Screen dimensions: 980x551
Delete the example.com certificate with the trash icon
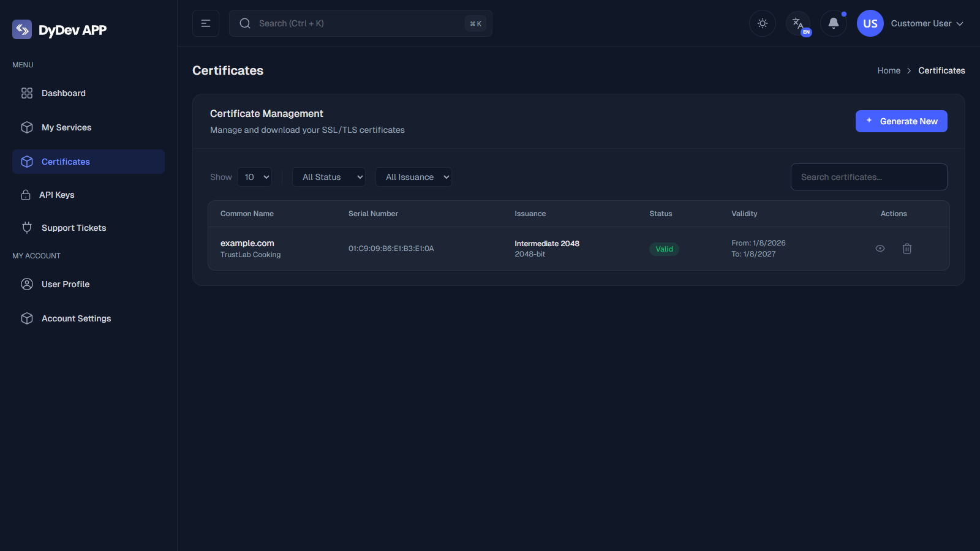pos(907,249)
